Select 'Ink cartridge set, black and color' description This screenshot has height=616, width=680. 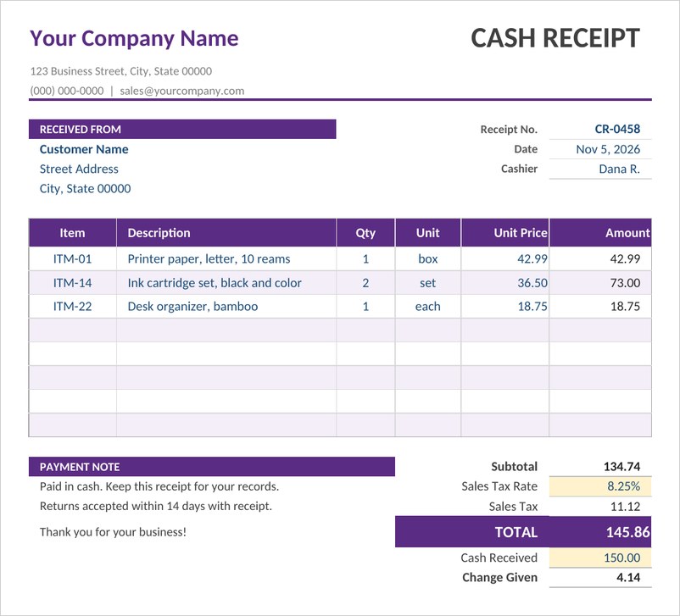pos(215,283)
